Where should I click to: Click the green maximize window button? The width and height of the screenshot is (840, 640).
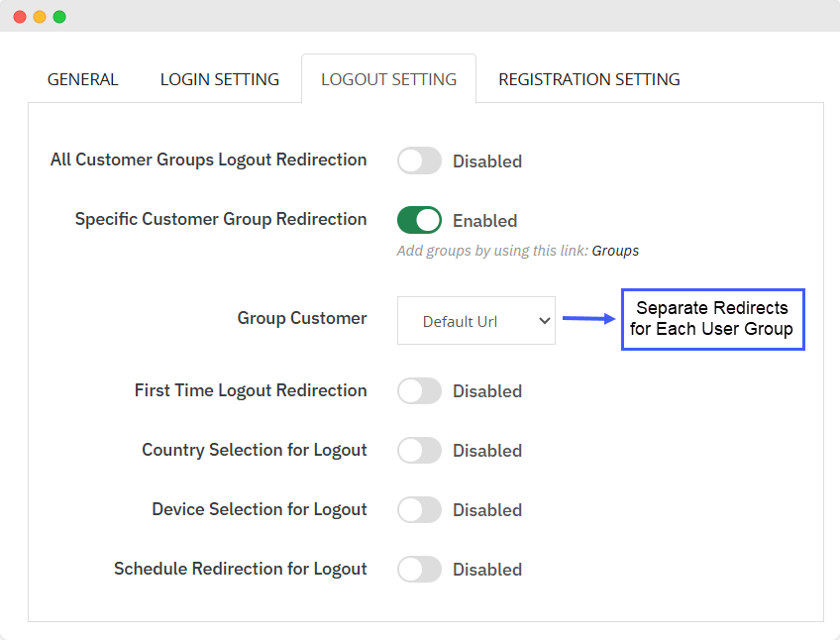click(59, 17)
